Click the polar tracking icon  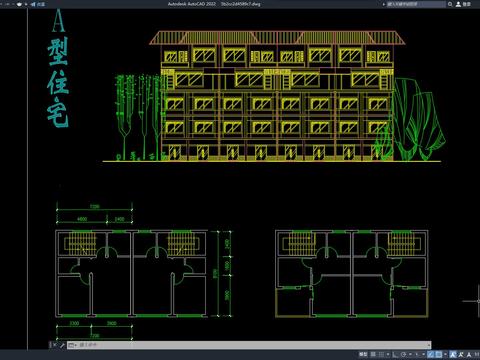coord(403,354)
